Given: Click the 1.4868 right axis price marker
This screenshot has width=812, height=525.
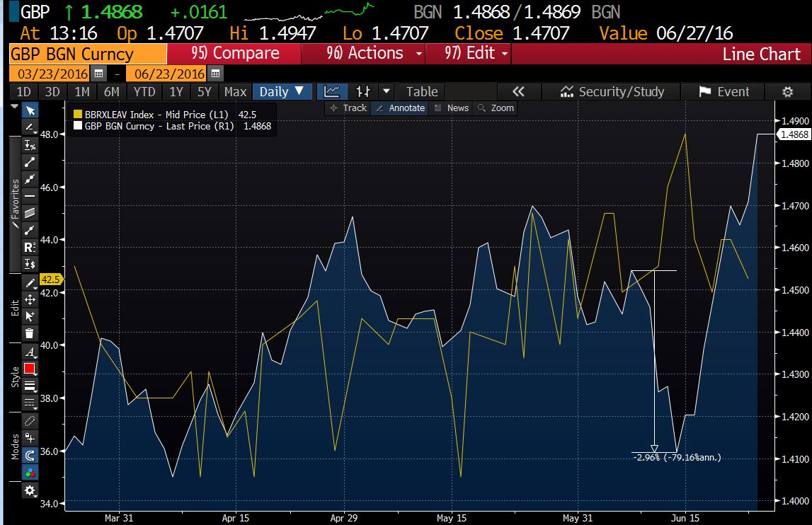Looking at the screenshot, I should click(x=794, y=134).
